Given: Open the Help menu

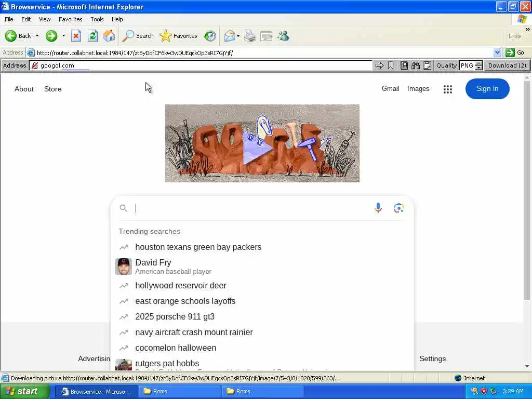Looking at the screenshot, I should click(x=117, y=19).
